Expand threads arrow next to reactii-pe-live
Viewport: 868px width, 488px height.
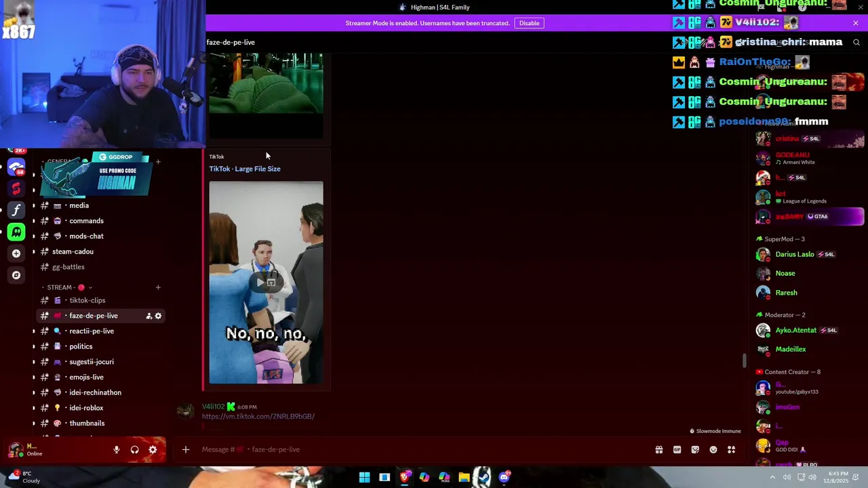click(34, 331)
